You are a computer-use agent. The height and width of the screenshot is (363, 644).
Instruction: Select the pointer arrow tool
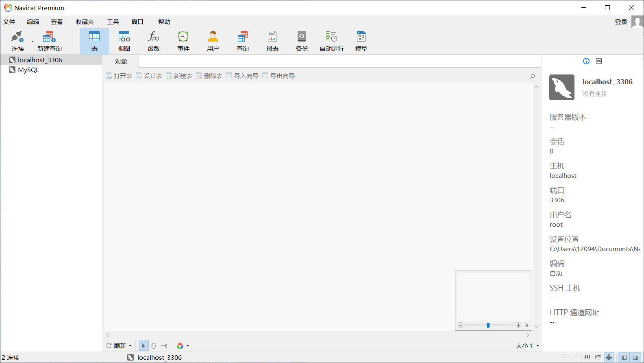143,346
